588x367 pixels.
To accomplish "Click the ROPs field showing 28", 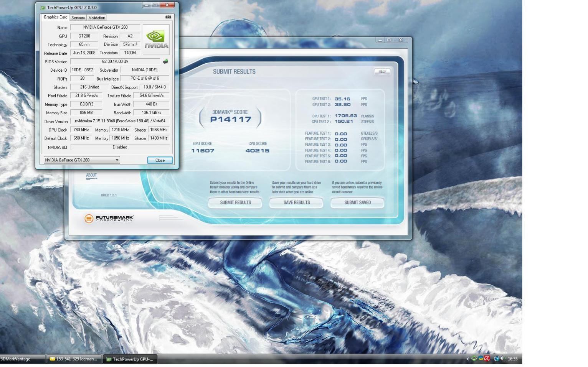I will [x=82, y=78].
